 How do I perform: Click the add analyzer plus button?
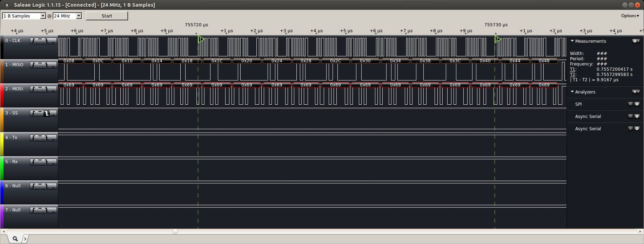[636, 92]
